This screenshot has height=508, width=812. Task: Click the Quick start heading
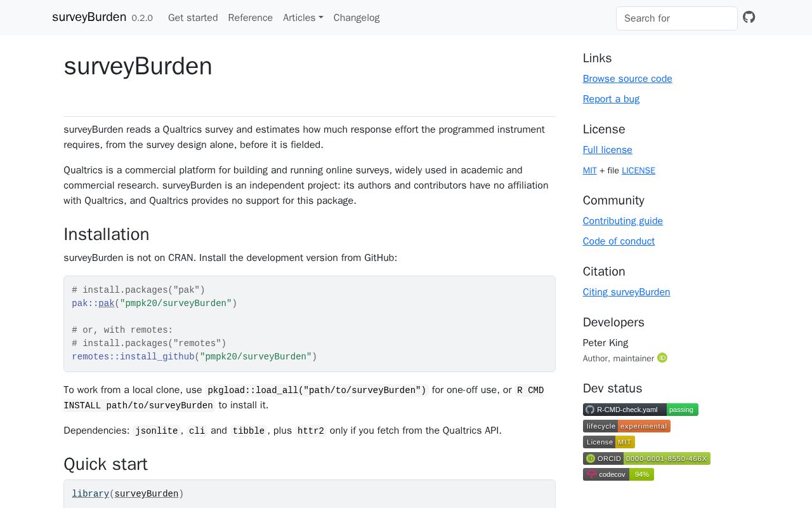click(x=105, y=464)
